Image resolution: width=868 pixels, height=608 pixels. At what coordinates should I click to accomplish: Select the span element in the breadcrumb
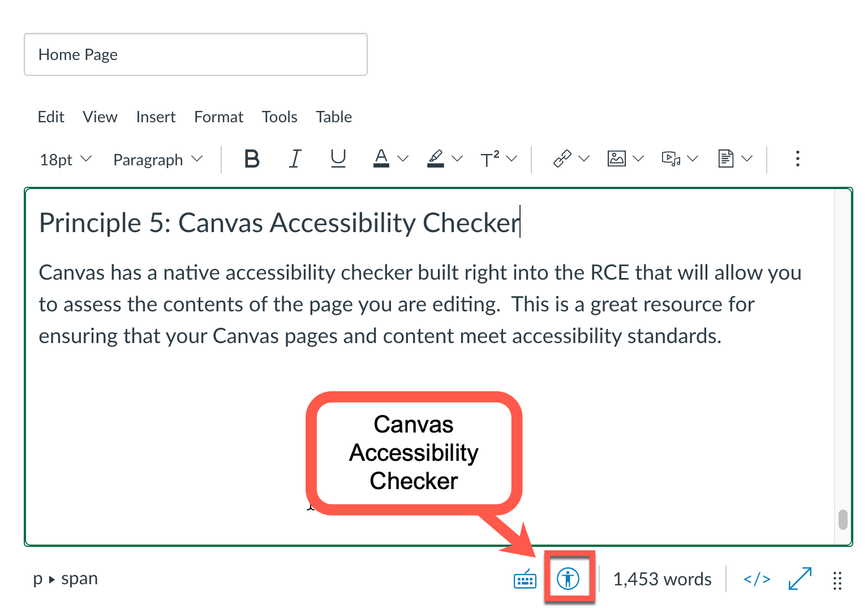click(x=80, y=579)
